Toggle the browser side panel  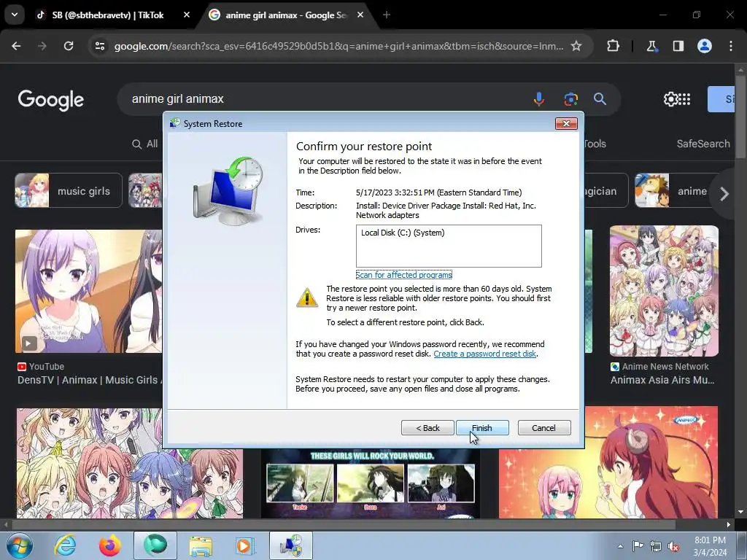coord(678,46)
